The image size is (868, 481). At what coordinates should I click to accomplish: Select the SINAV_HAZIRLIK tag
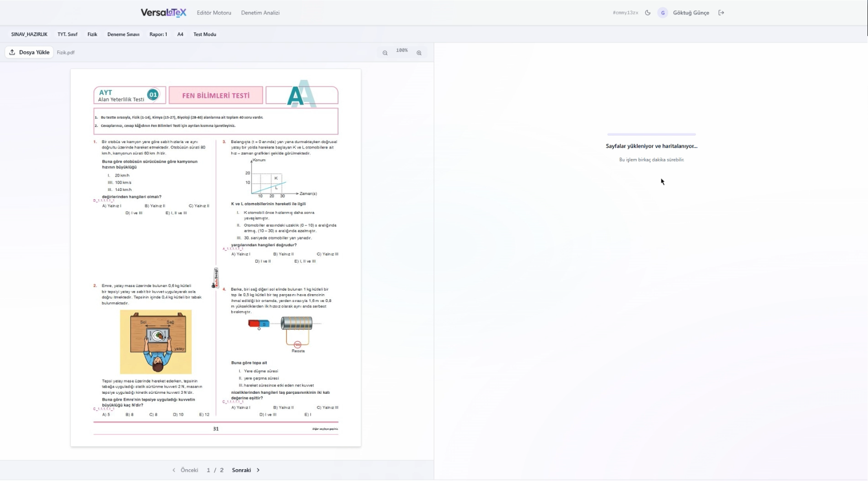point(29,35)
